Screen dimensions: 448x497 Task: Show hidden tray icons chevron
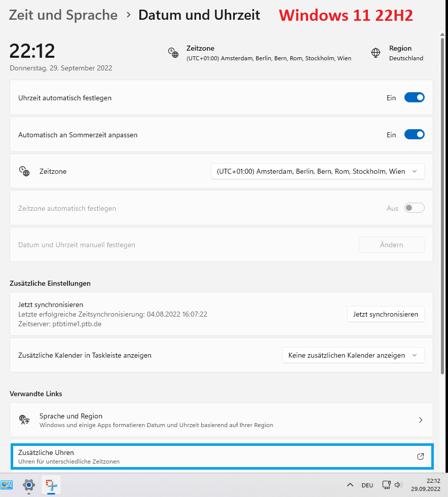click(350, 485)
